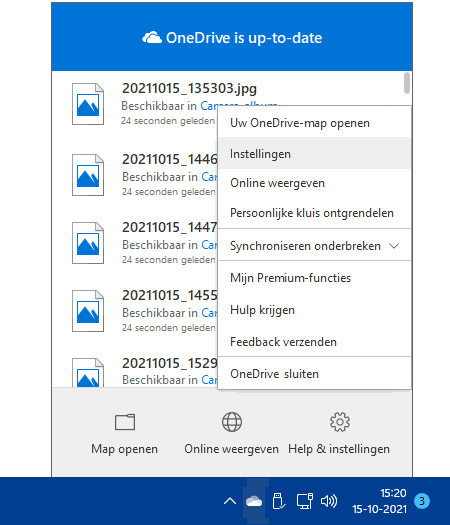Click the volume speaker tray icon
Image resolution: width=450 pixels, height=525 pixels.
pos(329,501)
